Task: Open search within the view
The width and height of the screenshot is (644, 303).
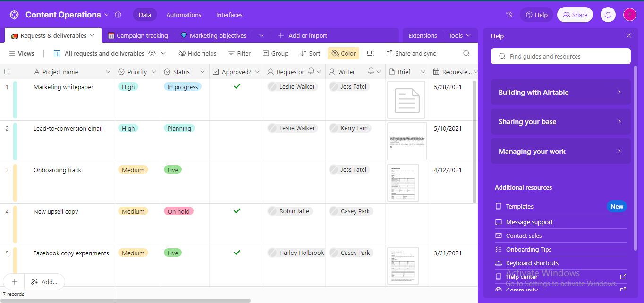Action: coord(466,53)
